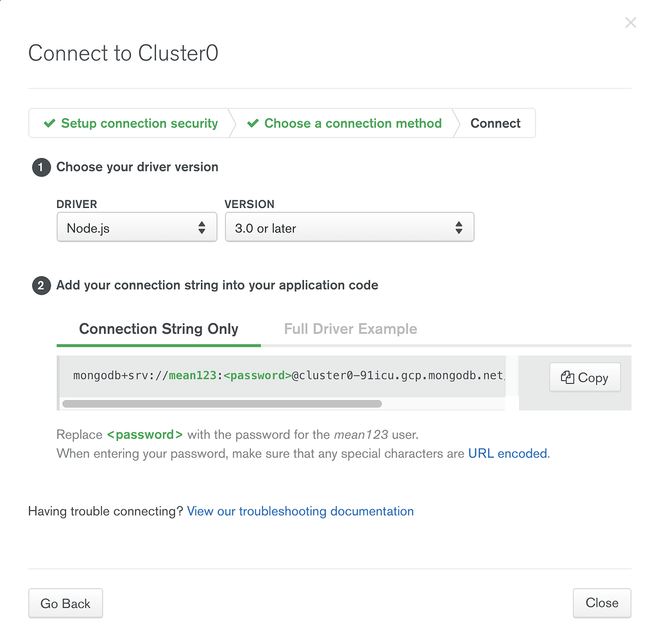Open the Driver dropdown showing Node.js
Viewport: 657px width, 644px height.
point(137,228)
